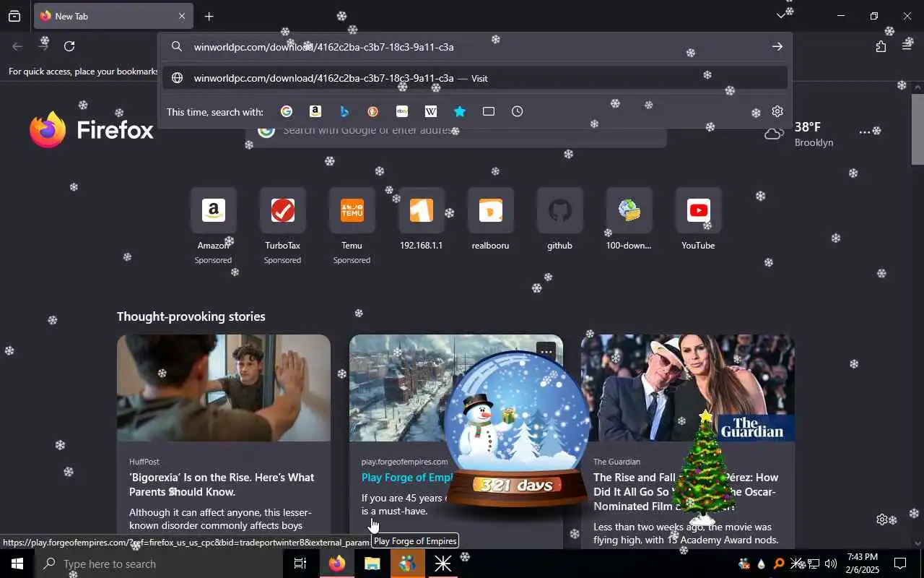Image resolution: width=924 pixels, height=578 pixels.
Task: Open the notification center icon
Action: (x=901, y=564)
